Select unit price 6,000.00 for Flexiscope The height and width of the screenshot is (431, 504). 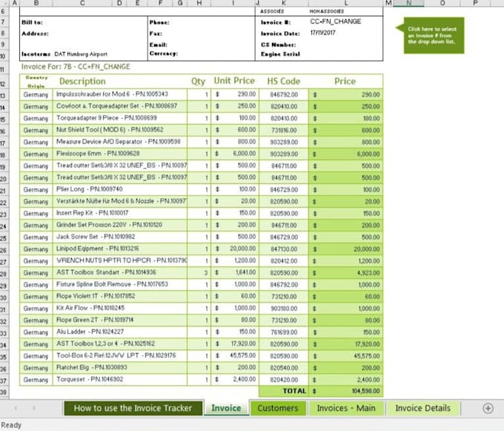[x=235, y=154]
